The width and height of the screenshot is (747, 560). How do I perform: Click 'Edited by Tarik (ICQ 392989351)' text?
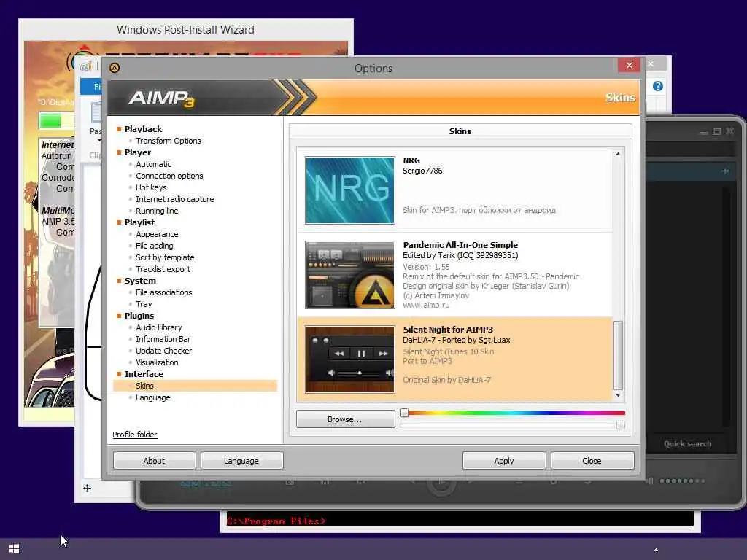tap(461, 256)
